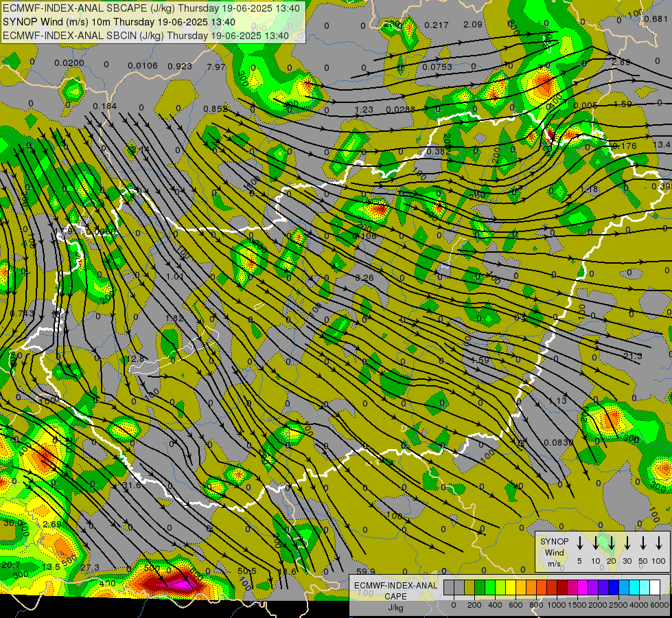Image resolution: width=672 pixels, height=618 pixels.
Task: Pick the pure yellow legend swatch
Action: click(511, 587)
